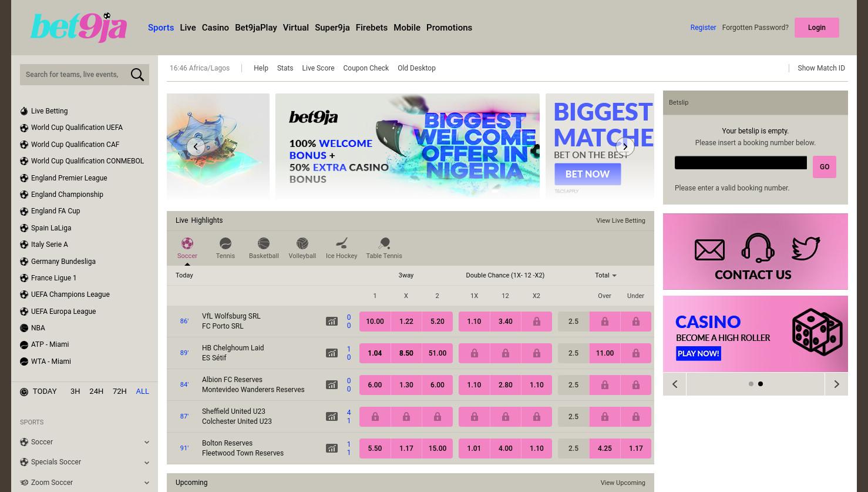Open the Live Score link
The width and height of the screenshot is (868, 492).
318,68
